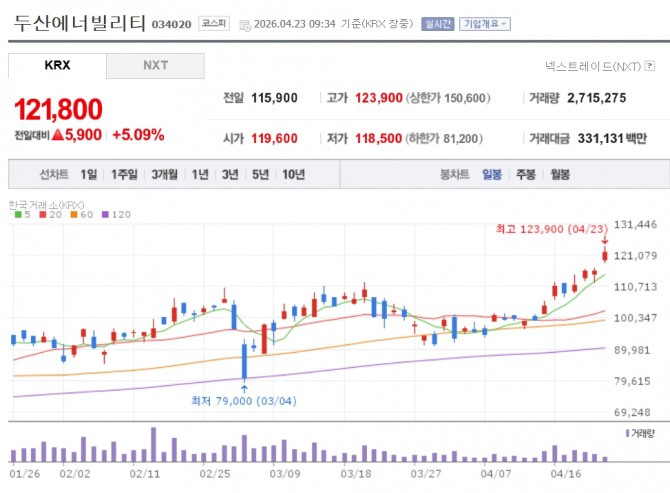
Task: Select the 10년 line chart period
Action: [294, 174]
